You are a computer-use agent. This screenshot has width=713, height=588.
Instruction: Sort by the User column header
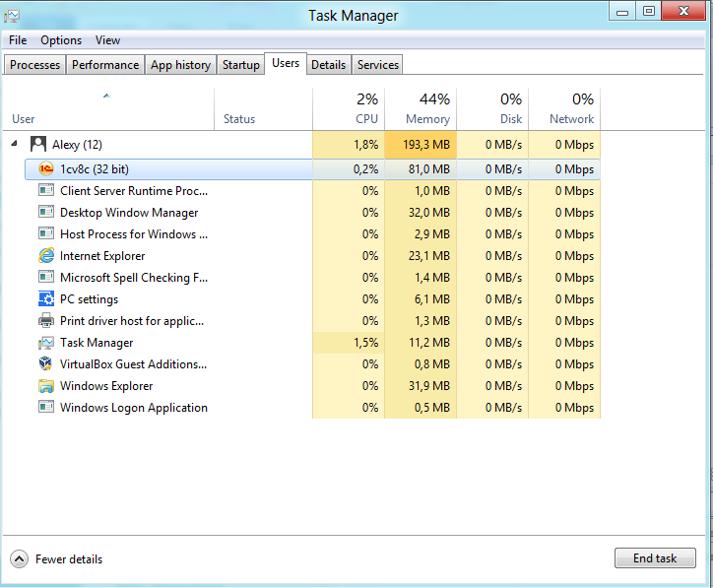(108, 109)
